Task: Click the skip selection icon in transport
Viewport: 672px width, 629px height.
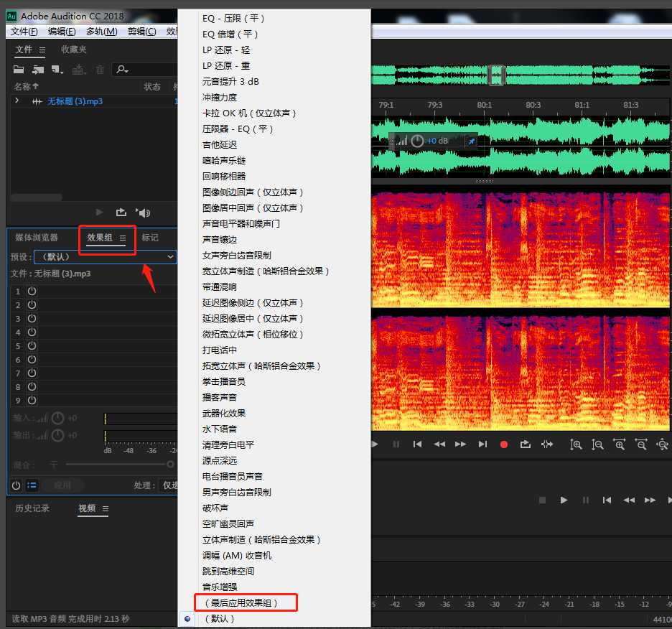Action: 547,444
